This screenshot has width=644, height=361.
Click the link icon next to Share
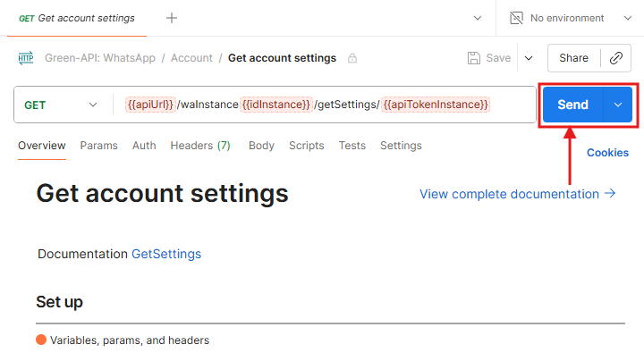(x=615, y=58)
